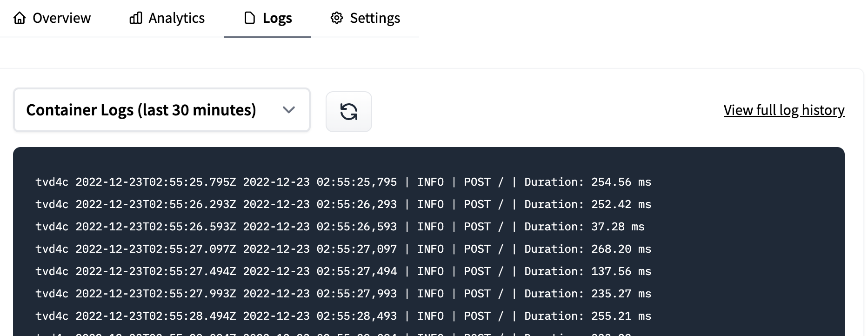Open View full log history link

[784, 110]
